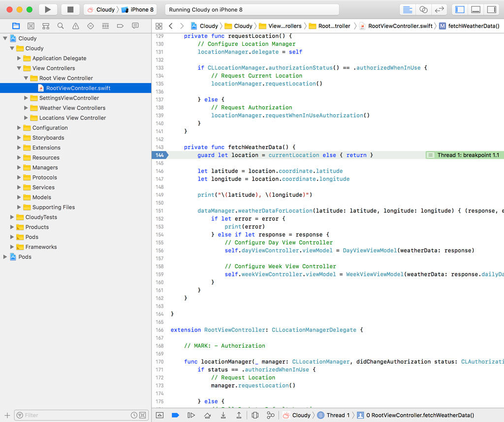Launch the Memory Graph debugger
Screen dimensions: 504x422
click(x=270, y=415)
